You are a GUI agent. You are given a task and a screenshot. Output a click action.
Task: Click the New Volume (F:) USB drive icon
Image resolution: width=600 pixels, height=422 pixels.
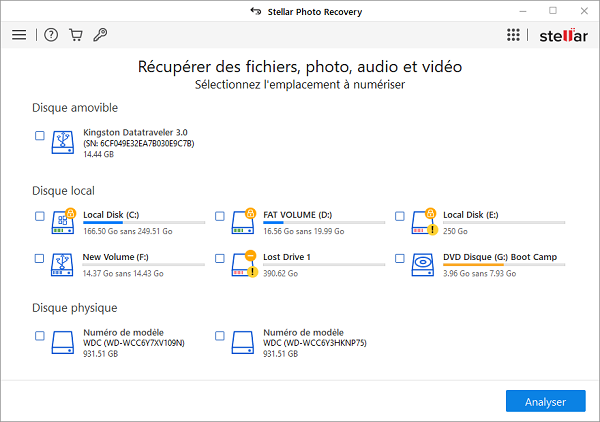[x=62, y=264]
